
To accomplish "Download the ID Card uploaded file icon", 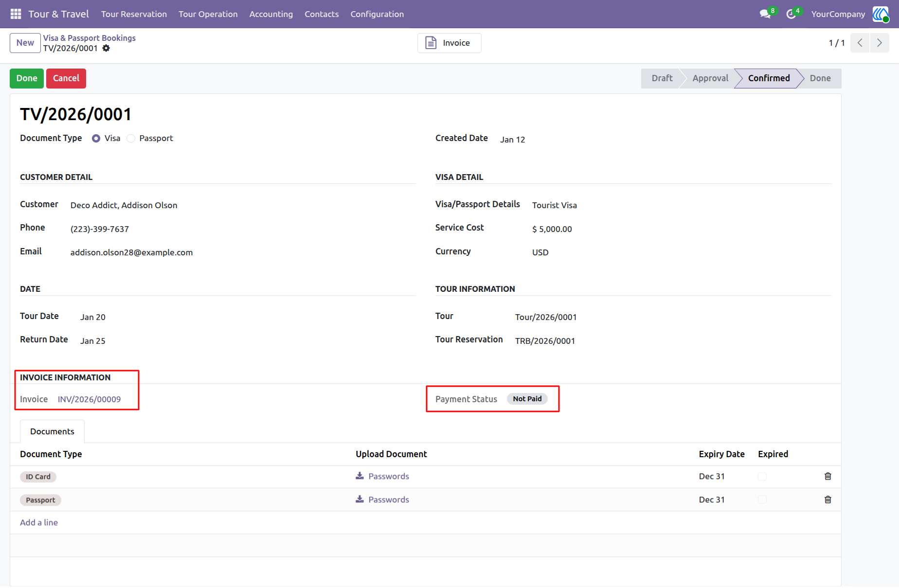I will (x=360, y=476).
